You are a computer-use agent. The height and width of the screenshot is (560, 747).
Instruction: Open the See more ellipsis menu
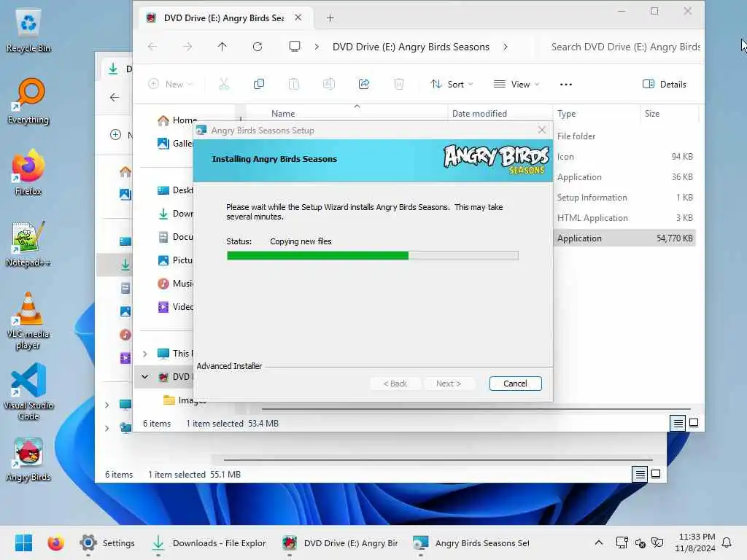(x=565, y=85)
